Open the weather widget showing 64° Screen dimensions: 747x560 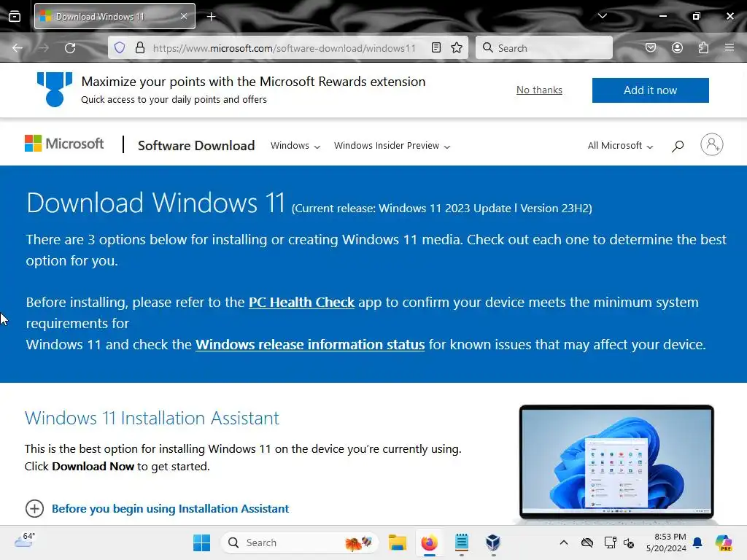click(x=24, y=541)
